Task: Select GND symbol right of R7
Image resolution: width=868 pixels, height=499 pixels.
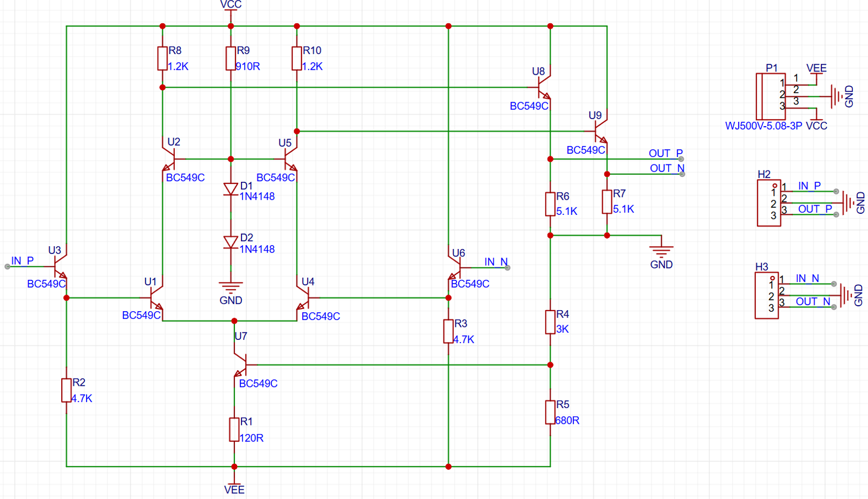Action: [x=661, y=252]
